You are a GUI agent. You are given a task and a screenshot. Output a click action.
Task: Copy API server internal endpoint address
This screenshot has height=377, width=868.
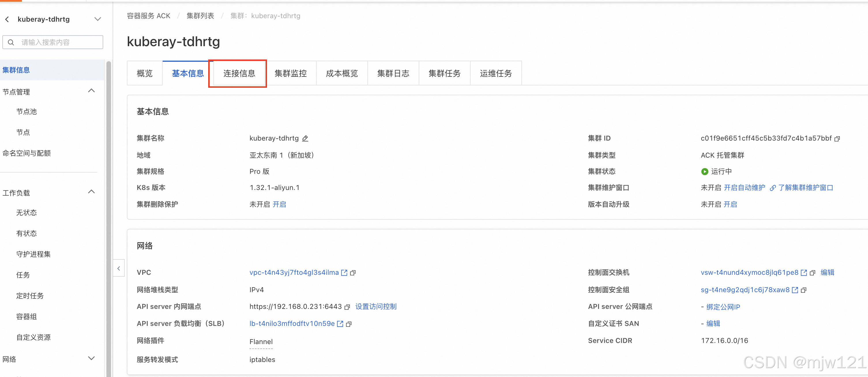[x=347, y=307]
